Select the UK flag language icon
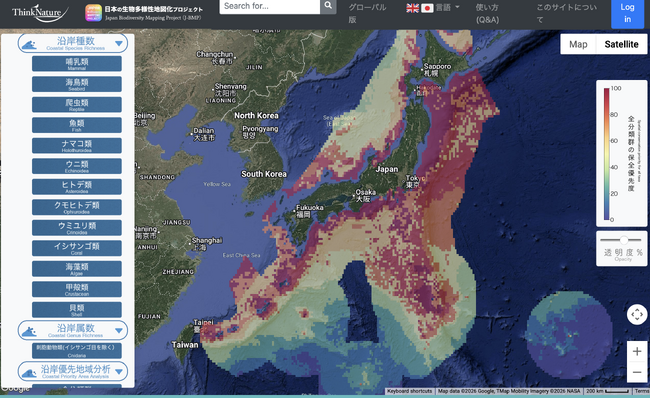Viewport: 650px width, 399px height. pyautogui.click(x=412, y=8)
